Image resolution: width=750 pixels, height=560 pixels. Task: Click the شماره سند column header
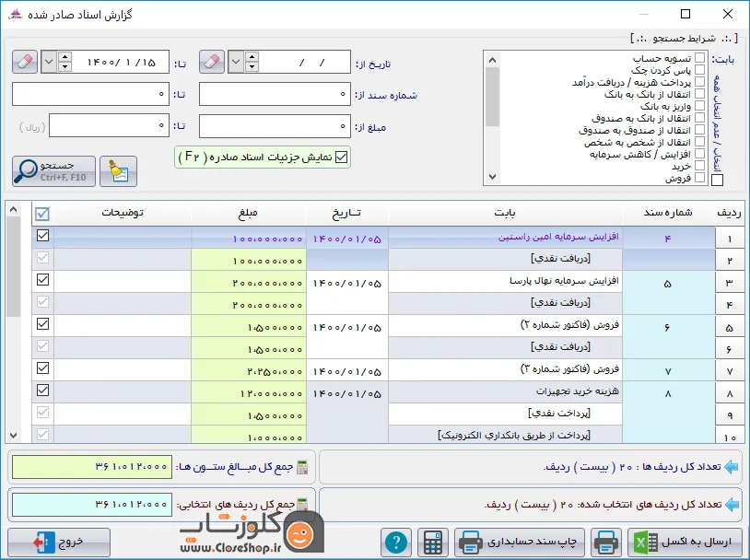668,214
